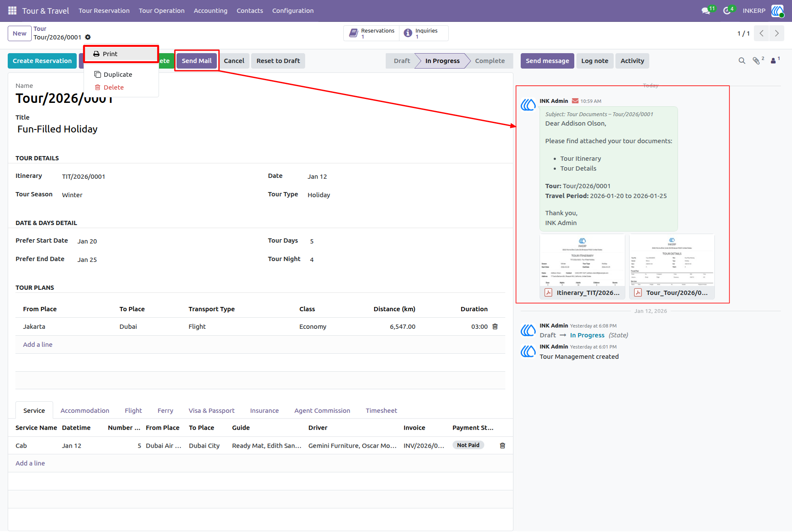Set status to Complete stage
This screenshot has height=532, width=792.
click(x=490, y=61)
